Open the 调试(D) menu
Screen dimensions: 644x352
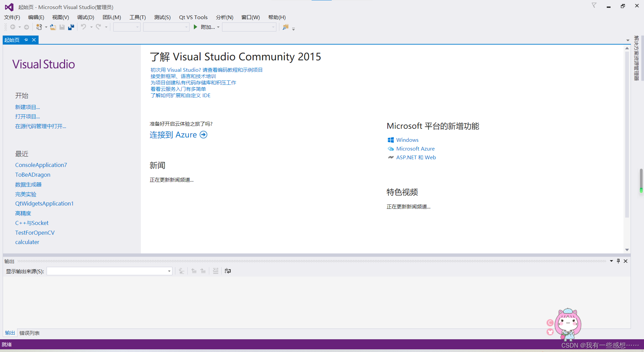pos(86,17)
